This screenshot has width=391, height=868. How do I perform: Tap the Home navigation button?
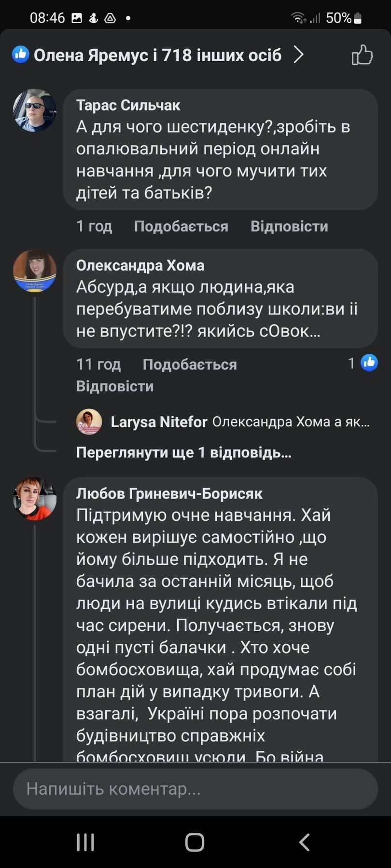(195, 841)
